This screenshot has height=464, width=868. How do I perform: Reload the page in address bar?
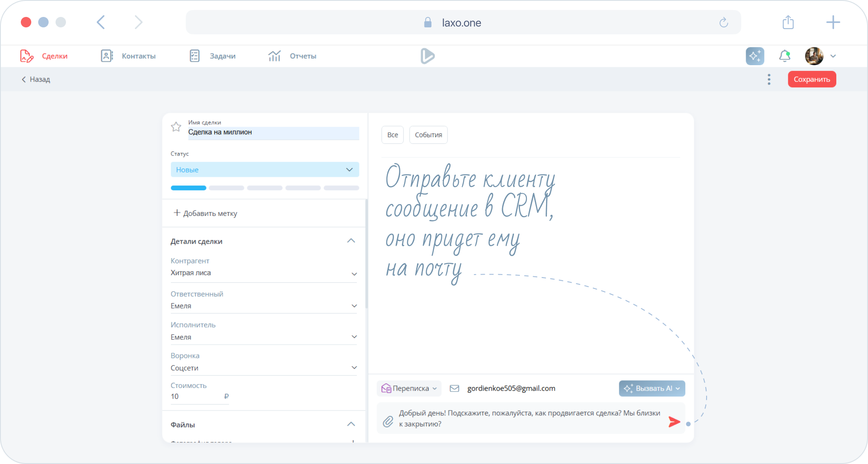tap(723, 23)
